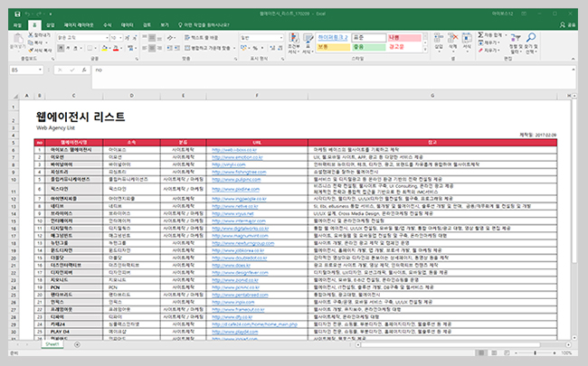Image resolution: width=588 pixels, height=366 pixels.
Task: Click the Decrease Indent icon
Action: click(x=169, y=48)
